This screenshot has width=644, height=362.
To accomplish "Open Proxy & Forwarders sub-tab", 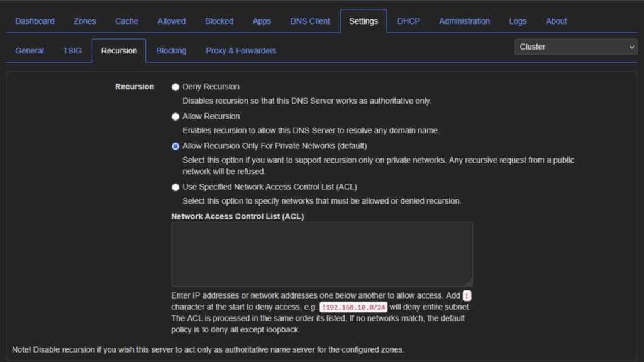I will pyautogui.click(x=241, y=50).
